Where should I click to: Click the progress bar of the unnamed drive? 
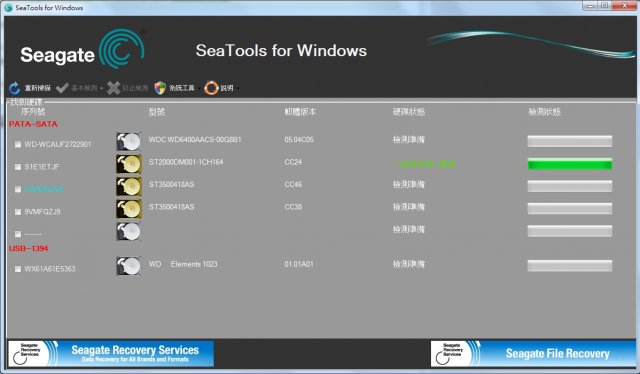tap(570, 231)
